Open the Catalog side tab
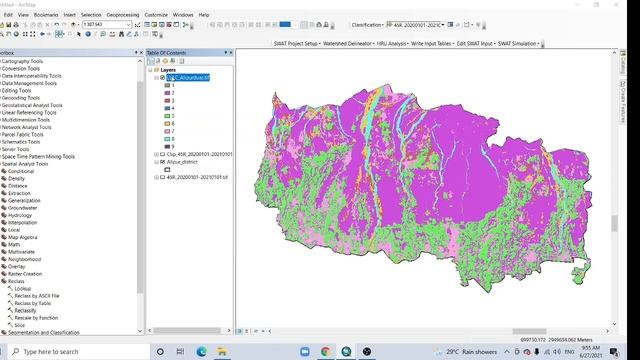Viewport: 640px width, 360px height. (x=623, y=62)
